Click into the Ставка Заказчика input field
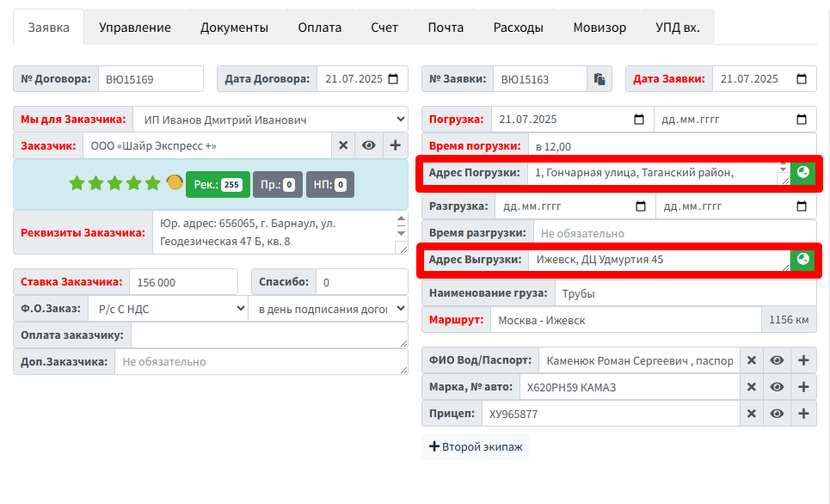Screen dimensions: 830x504 pyautogui.click(x=183, y=282)
